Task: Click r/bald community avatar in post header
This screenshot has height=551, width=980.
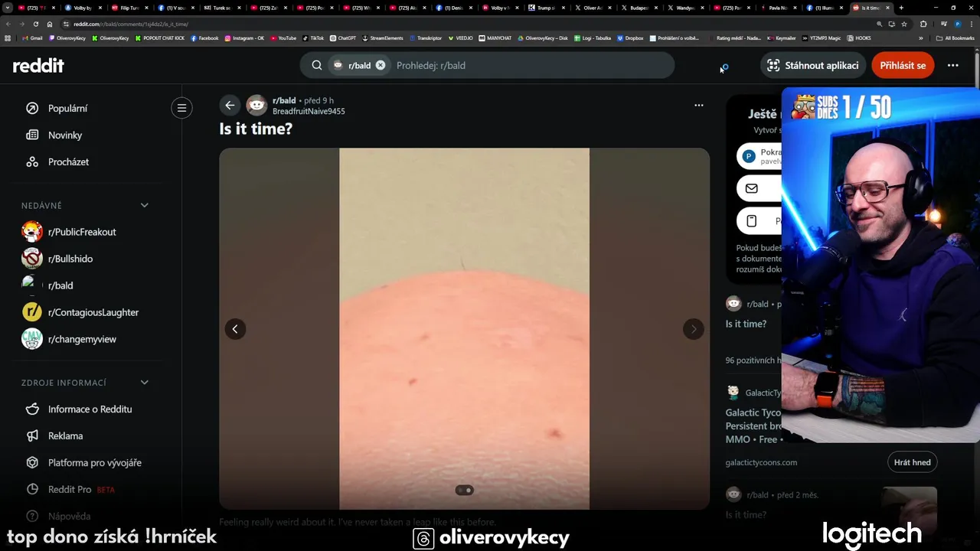Action: coord(256,106)
